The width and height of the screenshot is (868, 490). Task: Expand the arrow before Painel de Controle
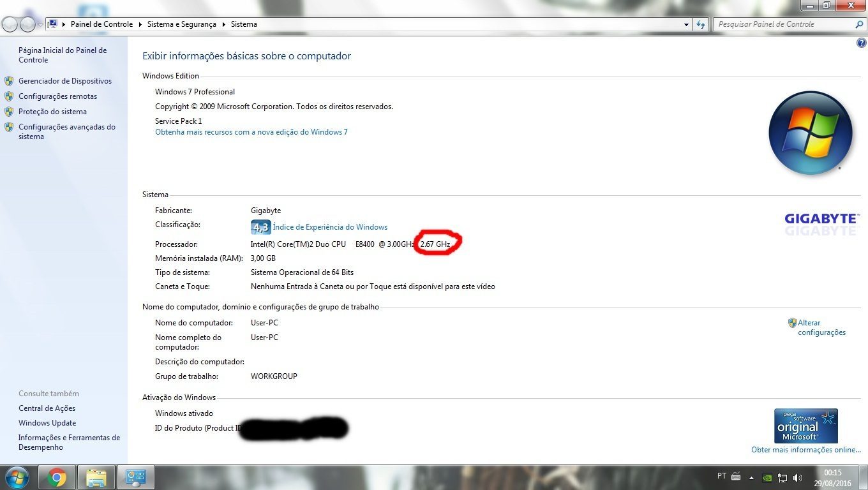point(64,24)
